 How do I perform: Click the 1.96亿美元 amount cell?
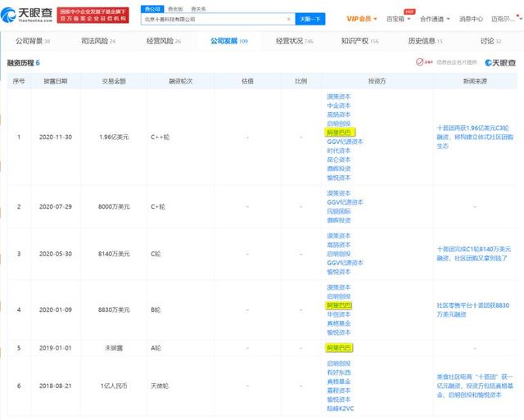(x=114, y=137)
